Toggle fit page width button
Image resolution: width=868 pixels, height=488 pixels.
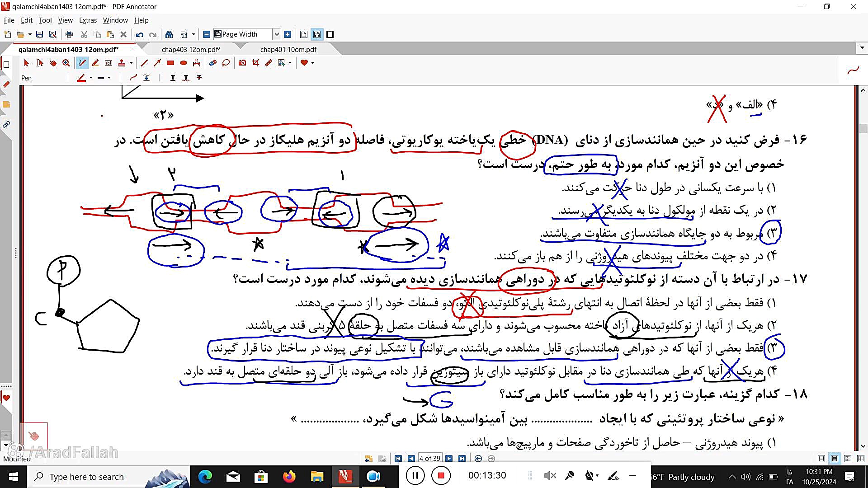coord(317,34)
